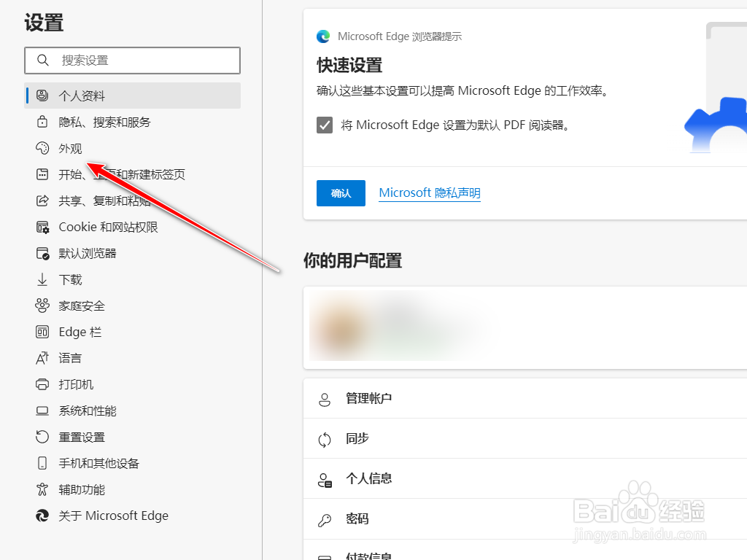Click the start page icon beside 开始
The image size is (747, 560).
click(42, 174)
